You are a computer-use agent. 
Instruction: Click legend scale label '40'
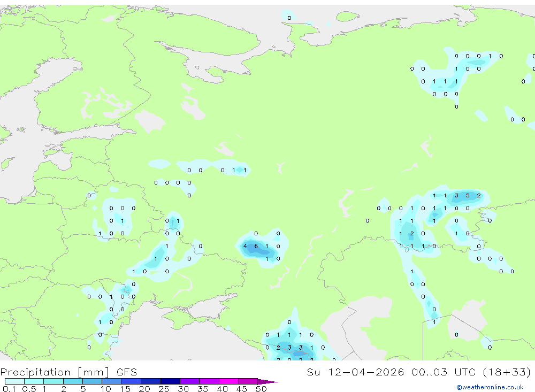[223, 389]
